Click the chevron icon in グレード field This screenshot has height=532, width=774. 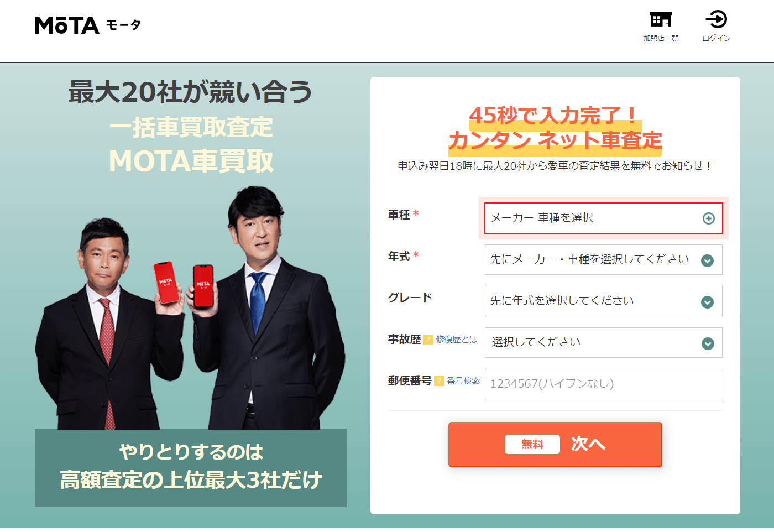point(707,302)
